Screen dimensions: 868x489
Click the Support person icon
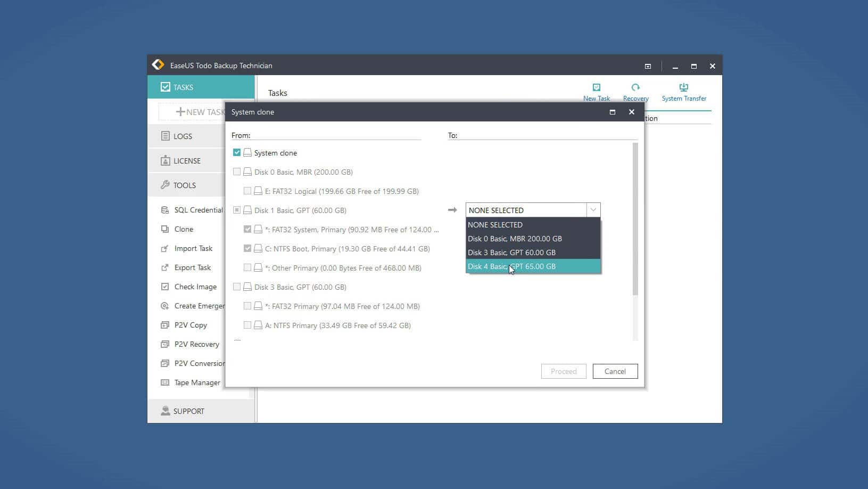pyautogui.click(x=166, y=411)
